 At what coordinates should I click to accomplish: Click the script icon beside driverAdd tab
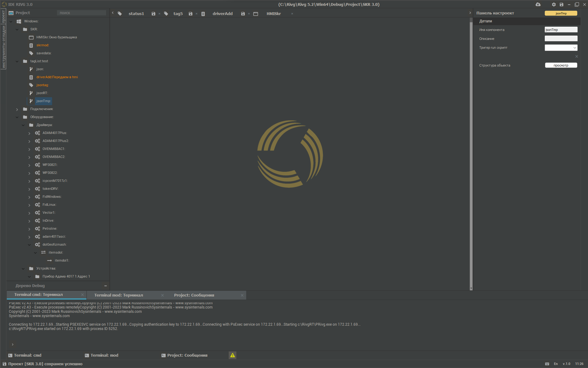(x=203, y=14)
